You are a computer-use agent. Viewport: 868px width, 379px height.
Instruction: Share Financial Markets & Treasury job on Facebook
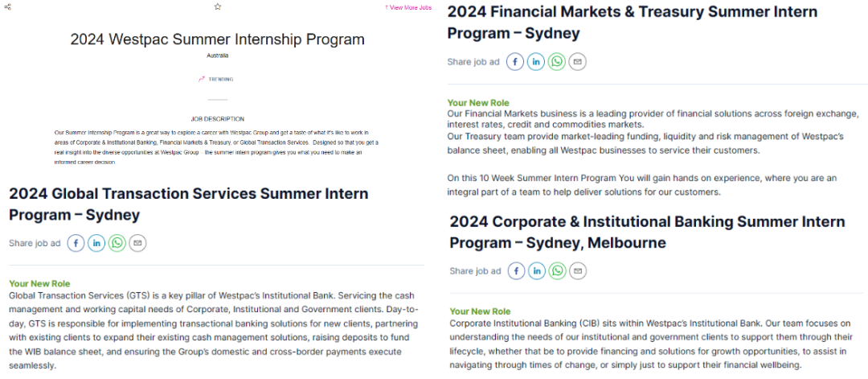515,61
